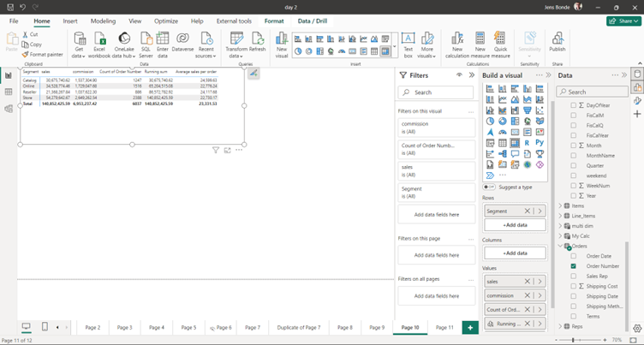Insert a Text box
Viewport: 644px width, 345px height.
pyautogui.click(x=408, y=45)
